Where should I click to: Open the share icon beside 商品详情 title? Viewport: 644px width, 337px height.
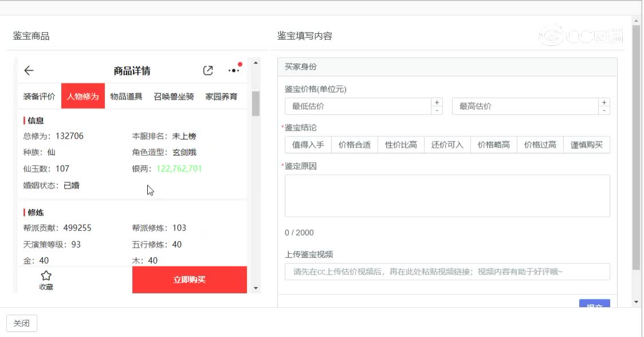tap(207, 69)
